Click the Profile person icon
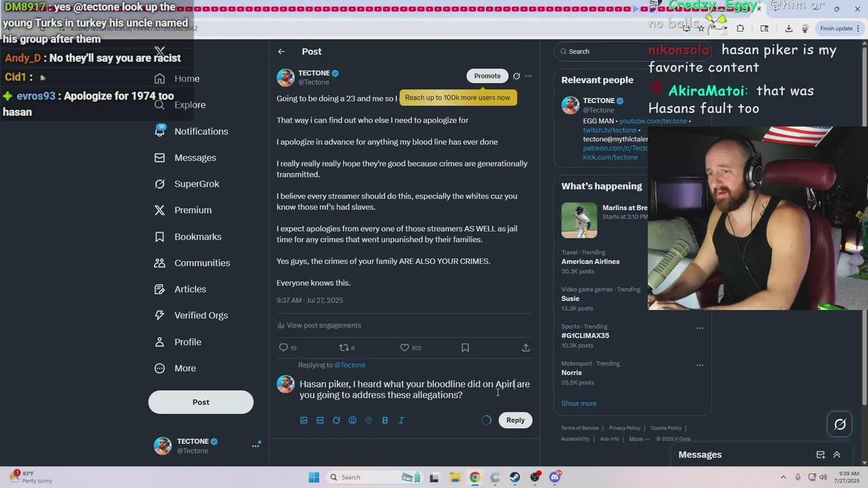The width and height of the screenshot is (868, 488). pyautogui.click(x=160, y=342)
